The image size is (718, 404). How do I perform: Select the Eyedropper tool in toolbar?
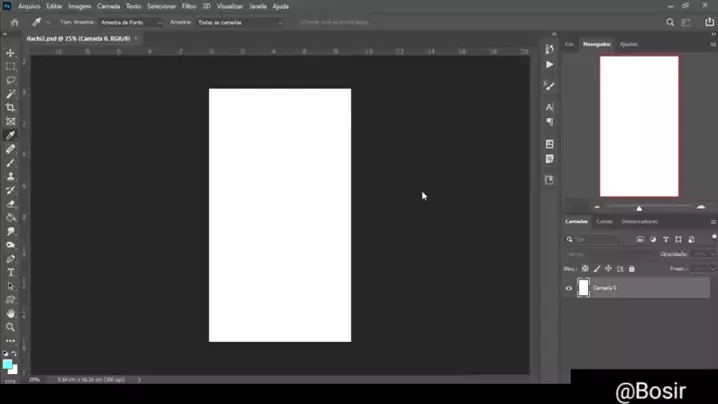click(x=11, y=135)
